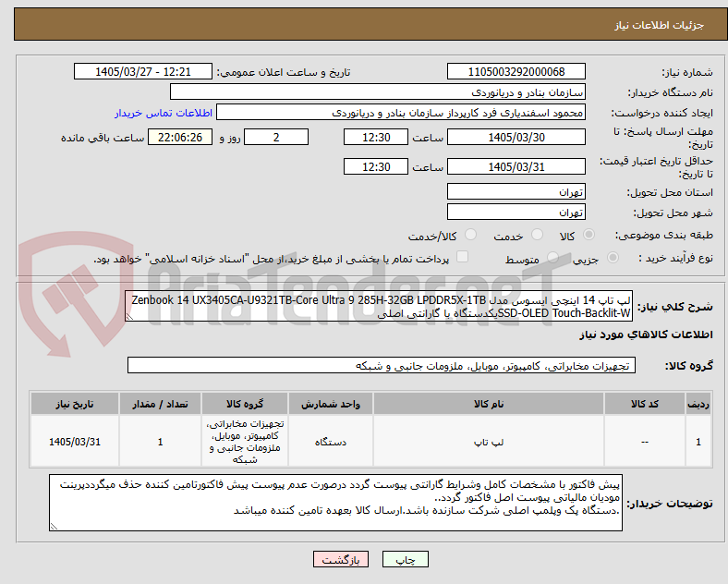The image size is (728, 584).
Task: Click the response deadline date 1405/03/30 field
Action: 516,138
